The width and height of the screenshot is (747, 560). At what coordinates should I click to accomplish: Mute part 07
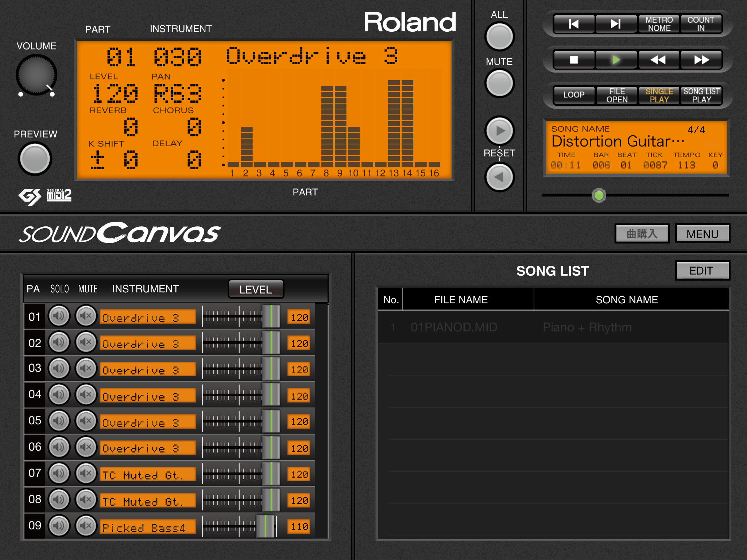[86, 474]
